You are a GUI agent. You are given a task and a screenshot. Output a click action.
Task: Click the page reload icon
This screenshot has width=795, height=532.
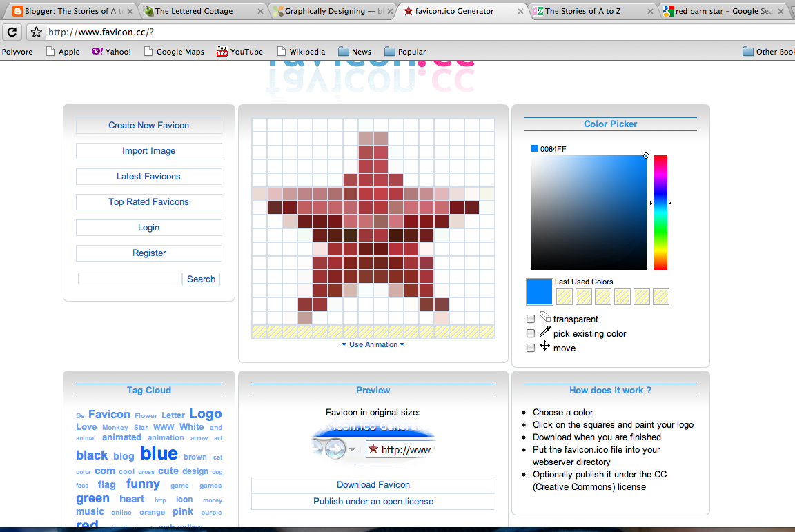tap(11, 32)
